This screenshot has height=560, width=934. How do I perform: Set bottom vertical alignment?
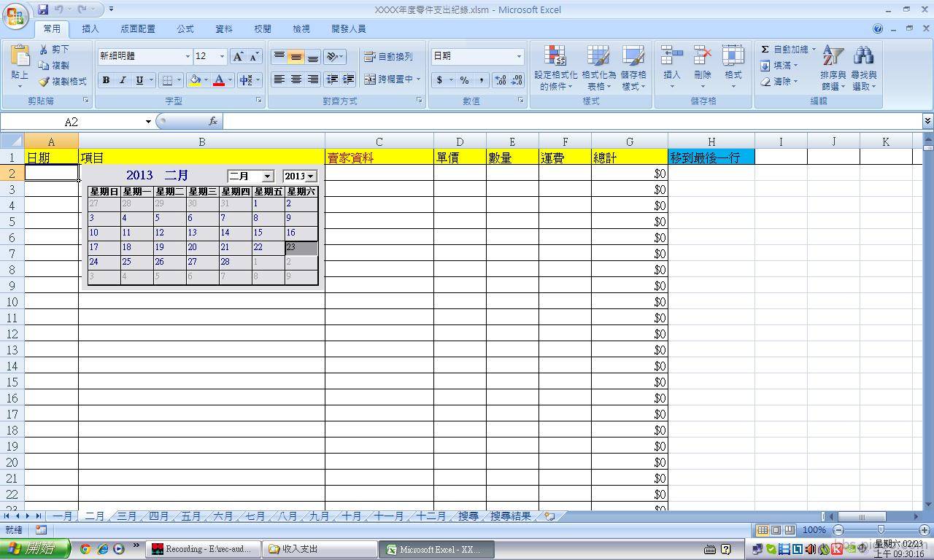pyautogui.click(x=312, y=56)
